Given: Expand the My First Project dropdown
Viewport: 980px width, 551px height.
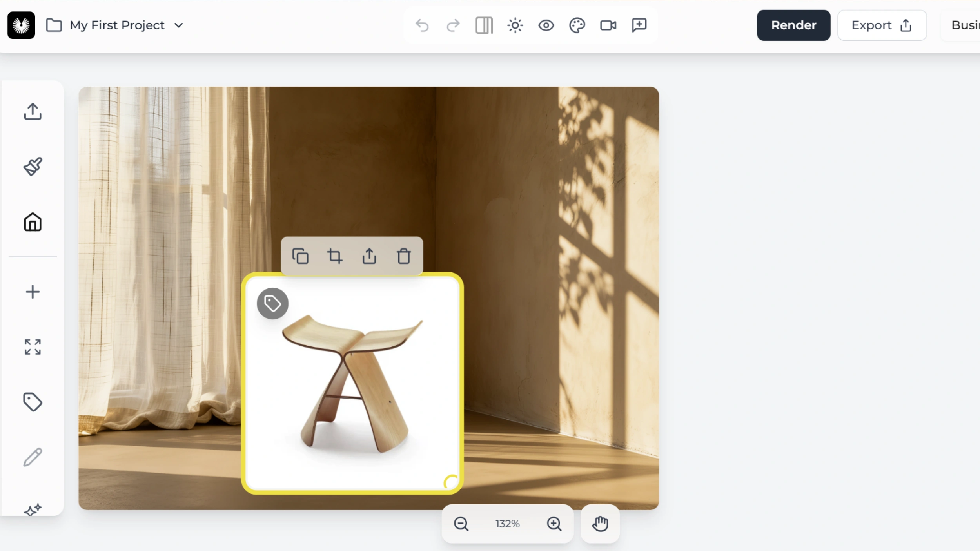Looking at the screenshot, I should pyautogui.click(x=179, y=25).
